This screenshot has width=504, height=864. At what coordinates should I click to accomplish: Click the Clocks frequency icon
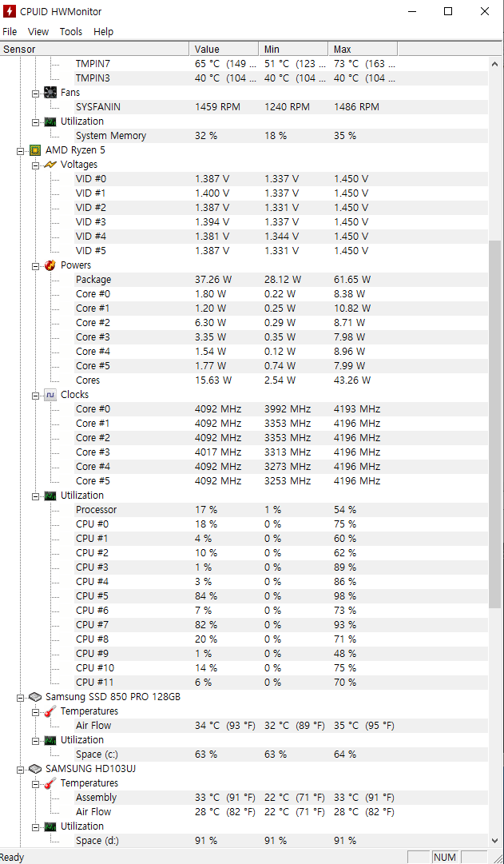coord(51,394)
